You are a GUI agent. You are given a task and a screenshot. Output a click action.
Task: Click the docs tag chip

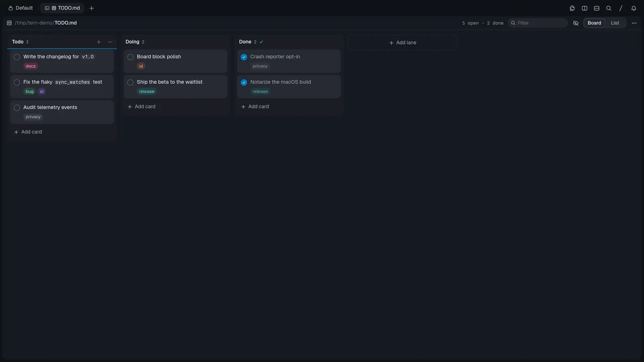(x=31, y=66)
